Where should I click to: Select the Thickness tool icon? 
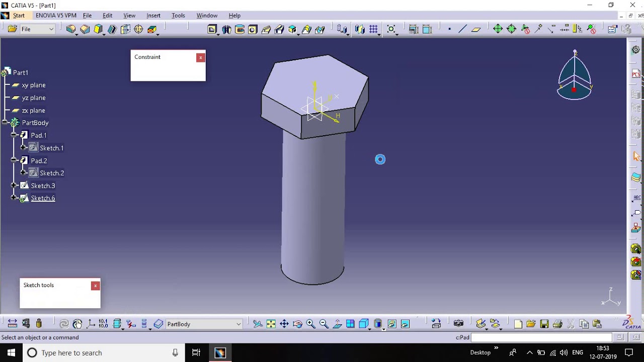click(x=125, y=29)
